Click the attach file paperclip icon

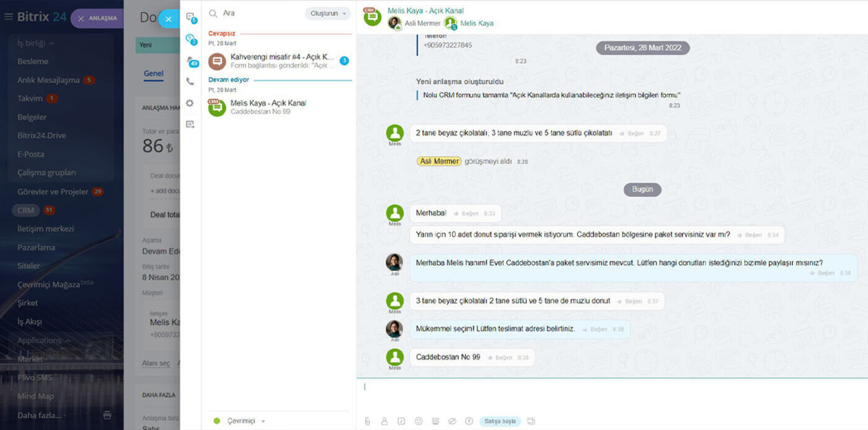[x=367, y=421]
